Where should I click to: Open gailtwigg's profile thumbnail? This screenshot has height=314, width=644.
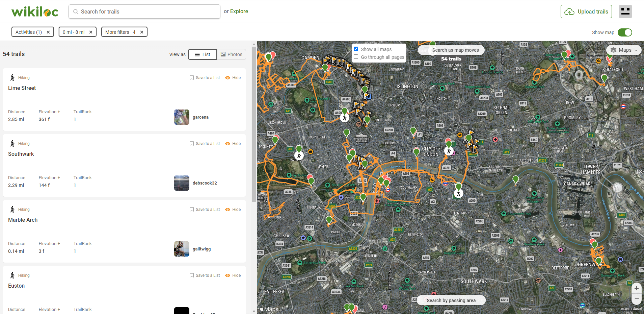[x=182, y=249]
